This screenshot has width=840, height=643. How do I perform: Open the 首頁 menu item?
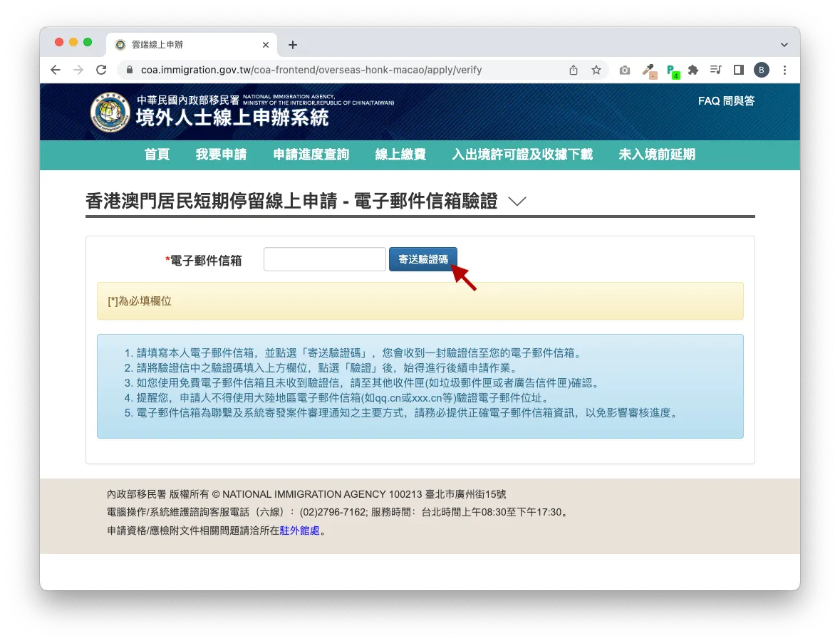[157, 155]
